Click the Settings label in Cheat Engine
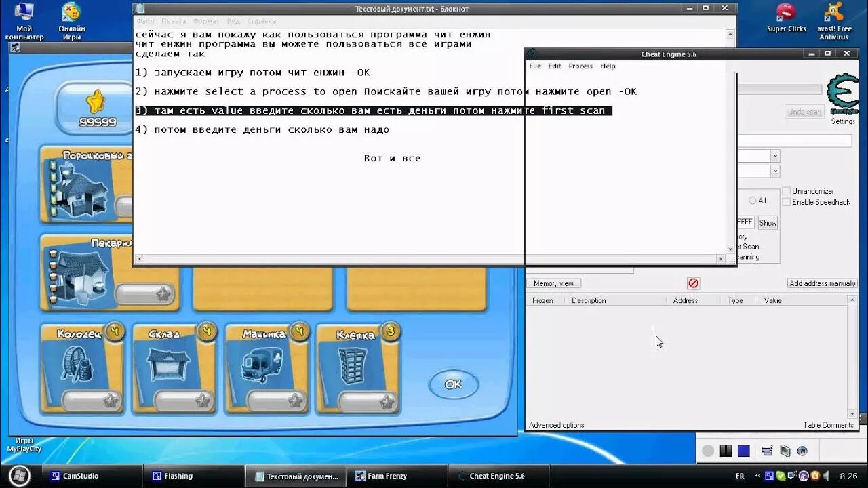The image size is (868, 488). point(843,121)
